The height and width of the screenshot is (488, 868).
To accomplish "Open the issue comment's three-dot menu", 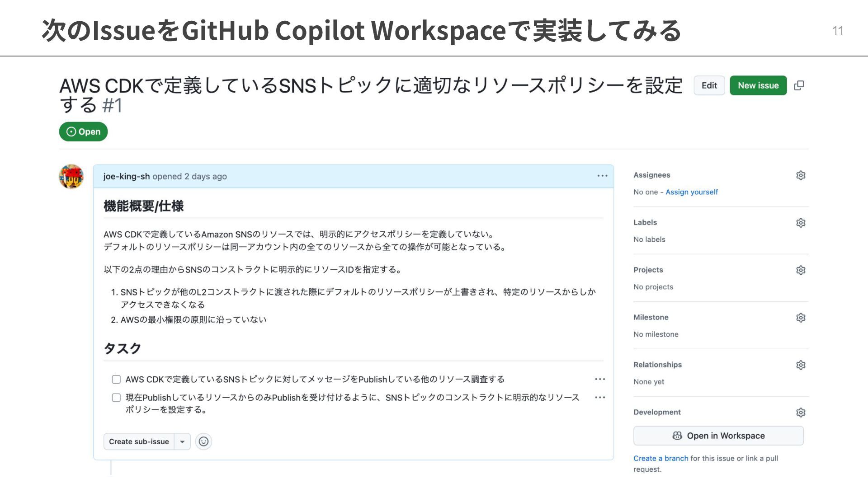I will 602,176.
